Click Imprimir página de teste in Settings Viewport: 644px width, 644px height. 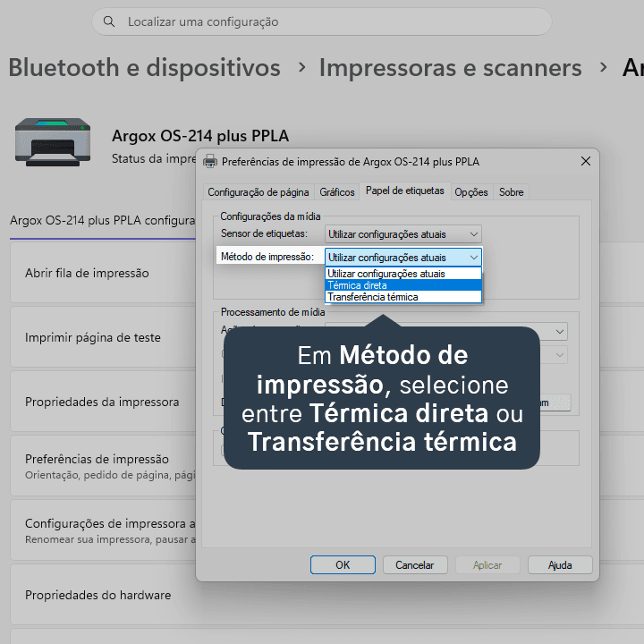pyautogui.click(x=103, y=337)
